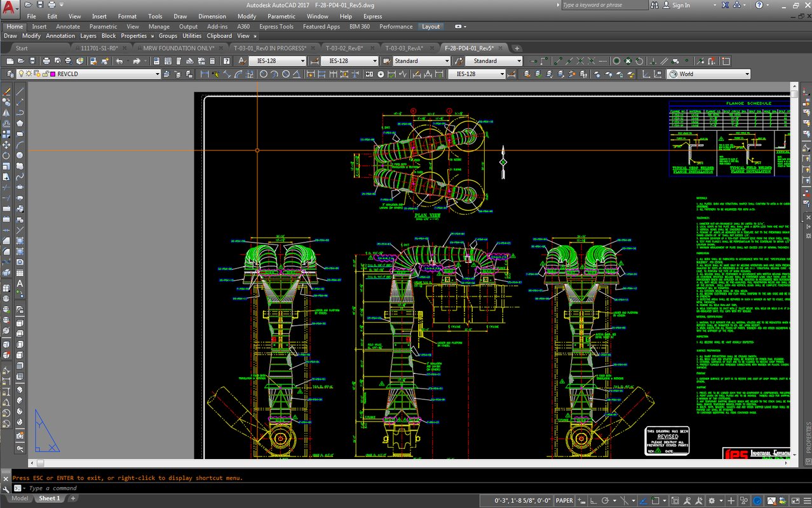Select the Multiline Text 'A' tool
Viewport: 812px width, 508px height.
[20, 284]
